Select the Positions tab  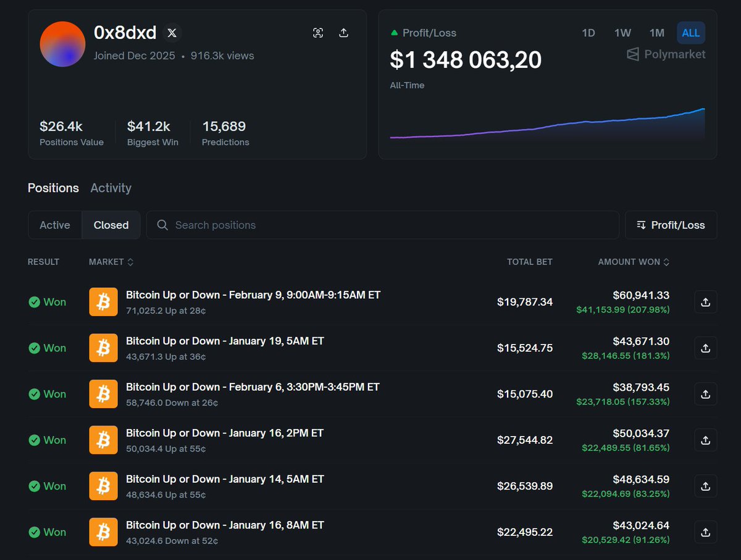tap(53, 188)
